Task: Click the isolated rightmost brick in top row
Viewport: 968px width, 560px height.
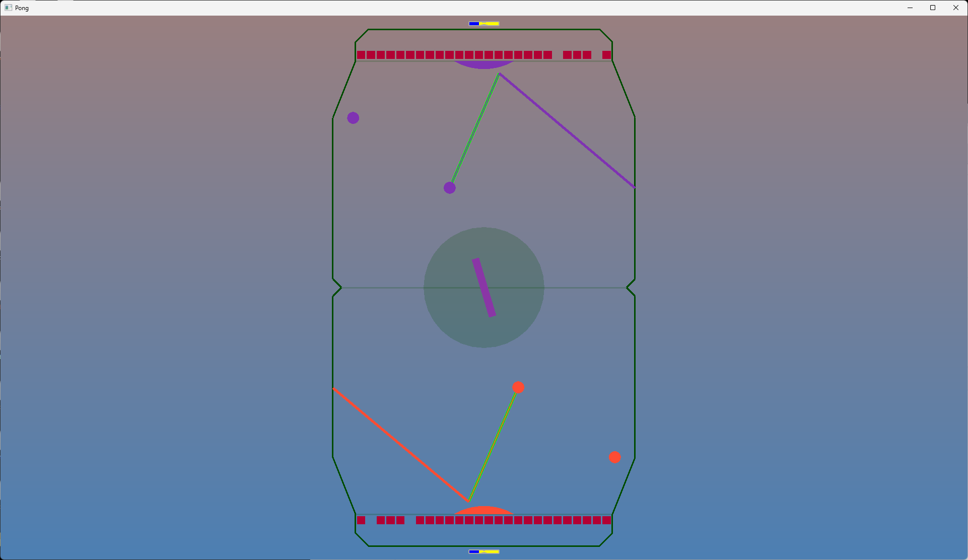Action: point(606,55)
